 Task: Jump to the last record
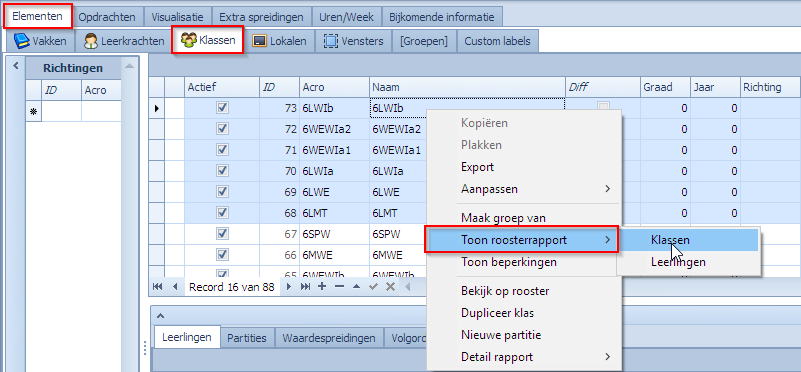[x=305, y=287]
